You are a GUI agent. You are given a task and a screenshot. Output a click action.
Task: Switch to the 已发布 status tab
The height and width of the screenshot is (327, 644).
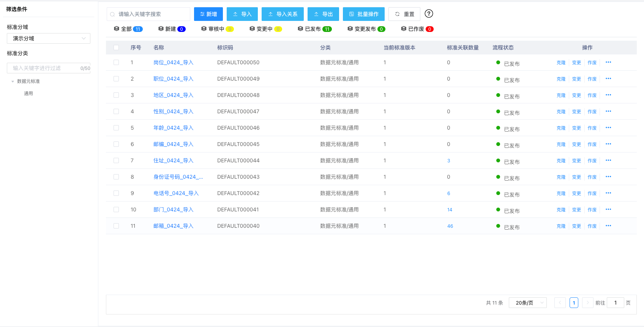coord(314,29)
